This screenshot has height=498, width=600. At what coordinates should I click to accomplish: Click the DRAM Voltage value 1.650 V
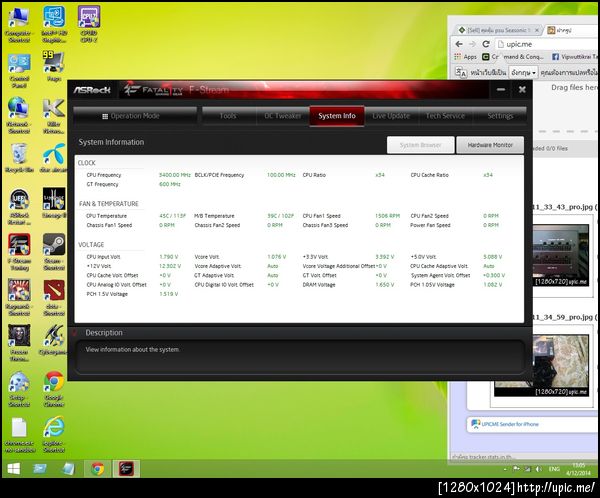click(384, 285)
